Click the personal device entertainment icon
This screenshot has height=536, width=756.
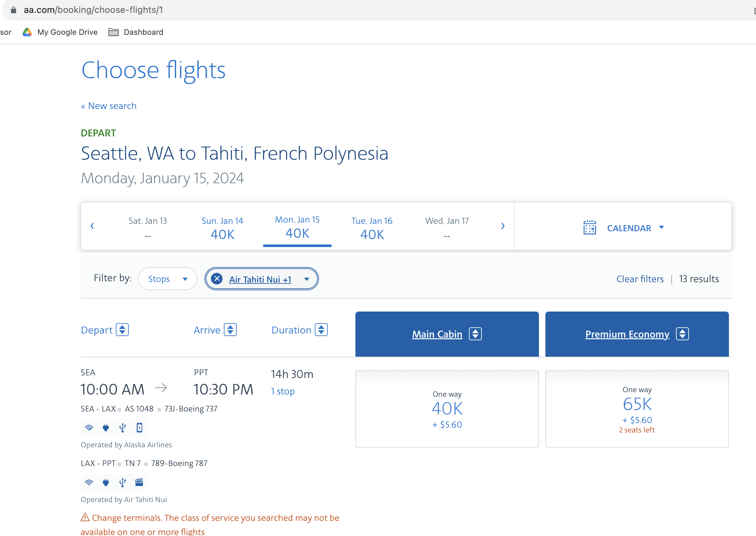(139, 428)
